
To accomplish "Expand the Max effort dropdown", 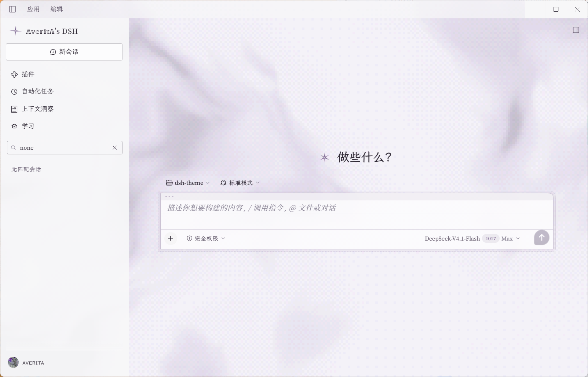I will [511, 239].
